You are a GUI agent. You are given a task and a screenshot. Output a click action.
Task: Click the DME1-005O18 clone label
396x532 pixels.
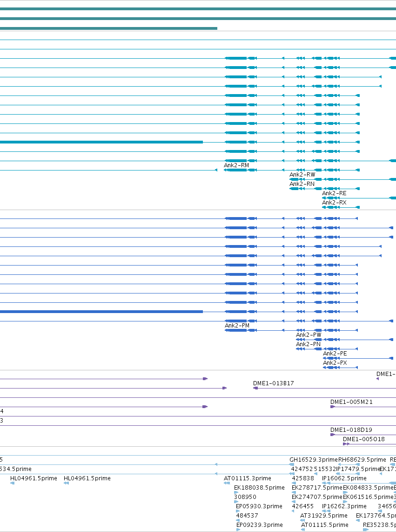click(363, 439)
